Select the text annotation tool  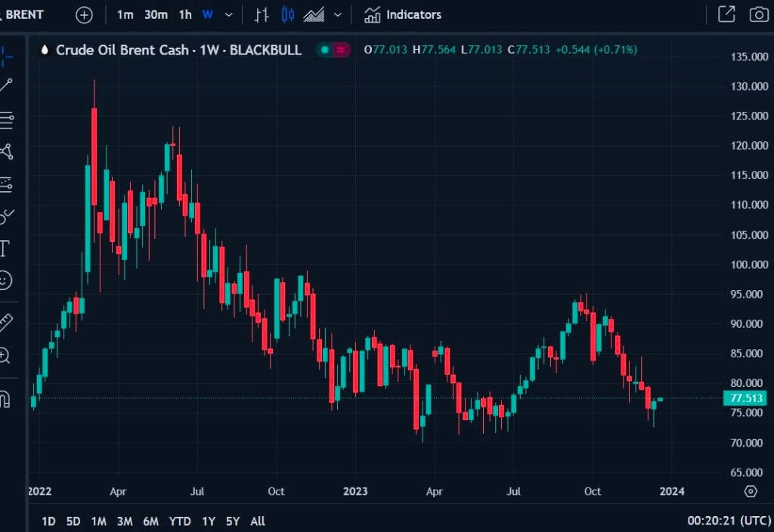click(x=5, y=248)
